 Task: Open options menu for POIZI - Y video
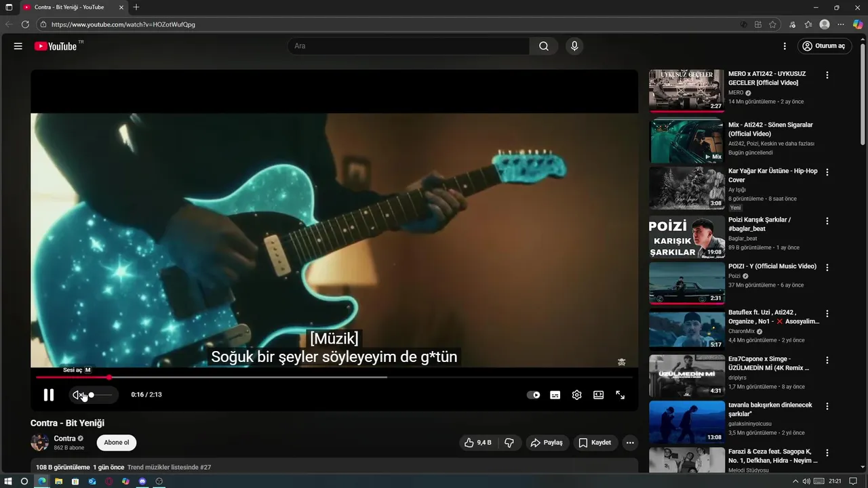coord(827,267)
